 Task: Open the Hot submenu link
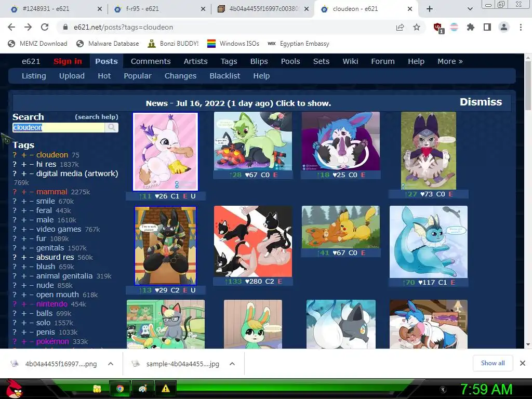[104, 76]
